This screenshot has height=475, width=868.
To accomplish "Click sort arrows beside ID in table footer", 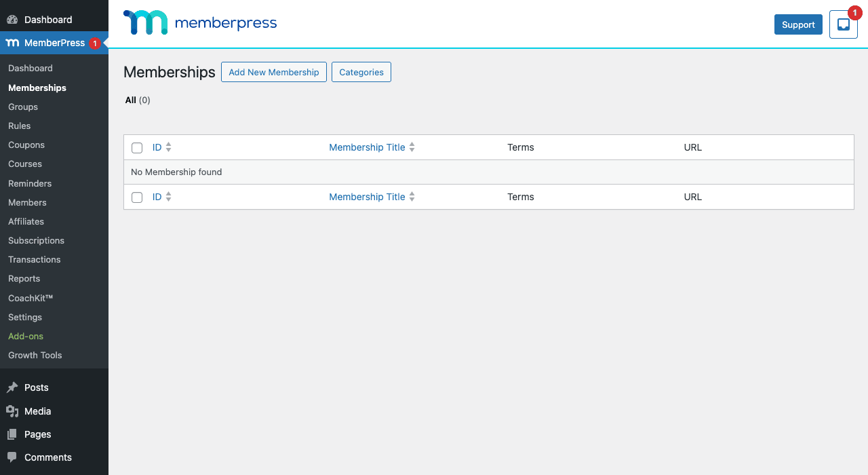I will (169, 197).
